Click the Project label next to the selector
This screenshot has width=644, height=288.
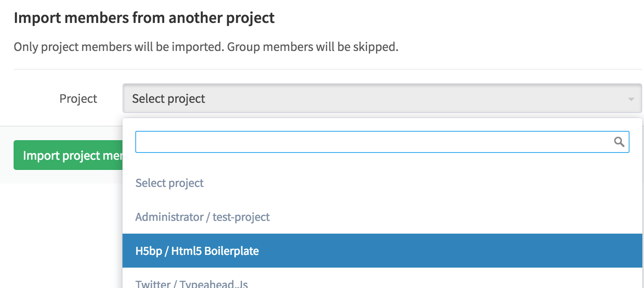78,99
